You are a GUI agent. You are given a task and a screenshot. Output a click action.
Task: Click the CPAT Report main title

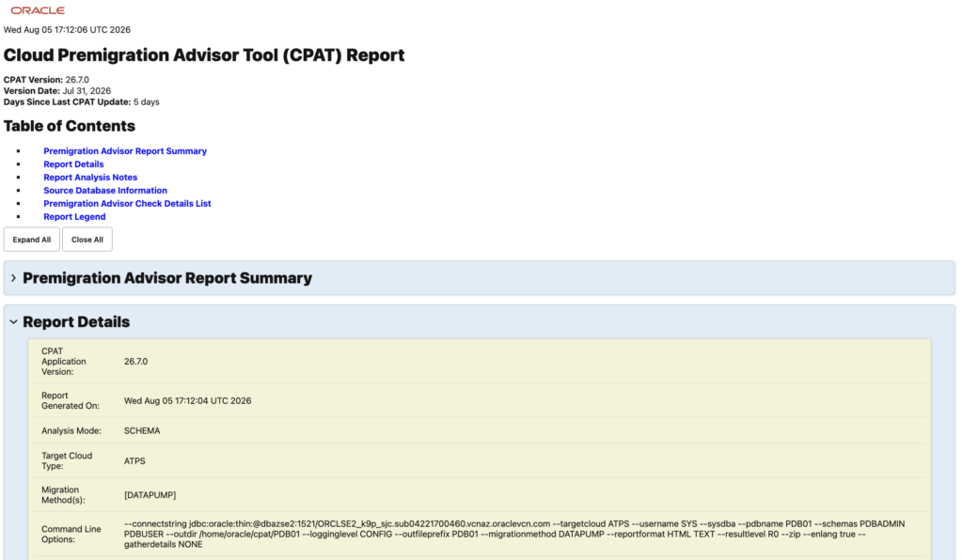coord(204,55)
